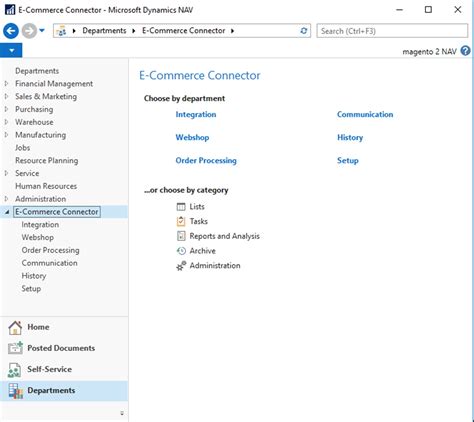Open the Tasks category icon

click(x=181, y=221)
